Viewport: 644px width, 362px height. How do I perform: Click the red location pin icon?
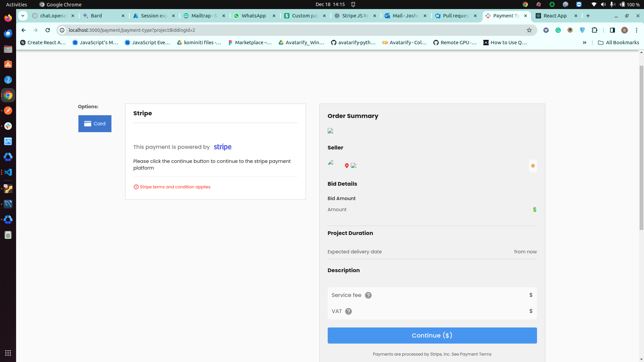pyautogui.click(x=347, y=166)
